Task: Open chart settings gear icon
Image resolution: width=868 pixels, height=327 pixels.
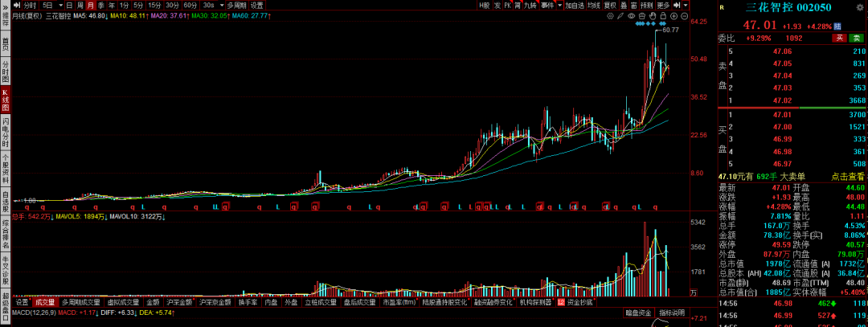Action: (610, 15)
